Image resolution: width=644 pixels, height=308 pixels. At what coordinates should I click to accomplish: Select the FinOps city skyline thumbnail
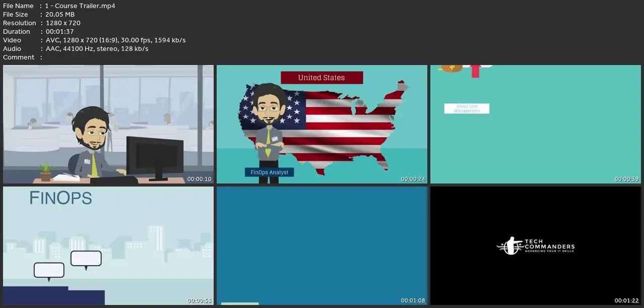click(108, 246)
